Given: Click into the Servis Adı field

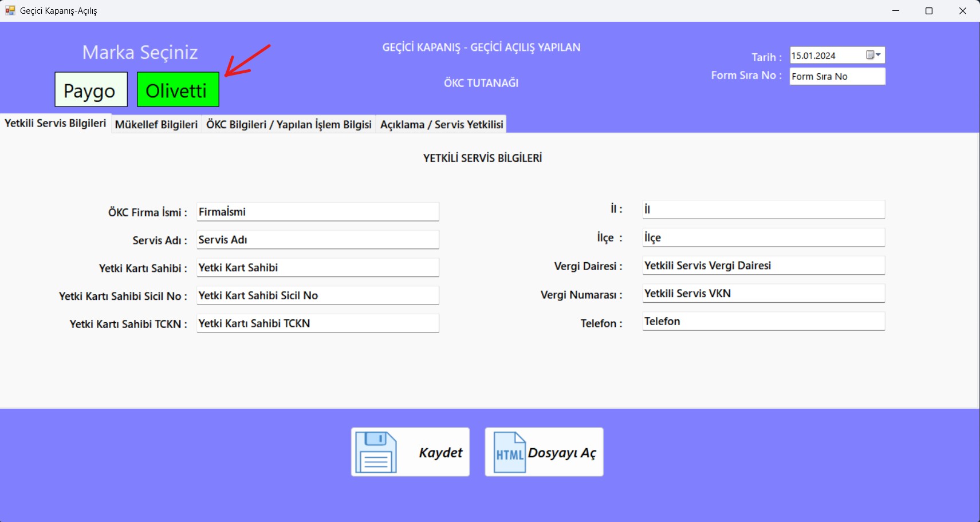Looking at the screenshot, I should click(x=317, y=240).
